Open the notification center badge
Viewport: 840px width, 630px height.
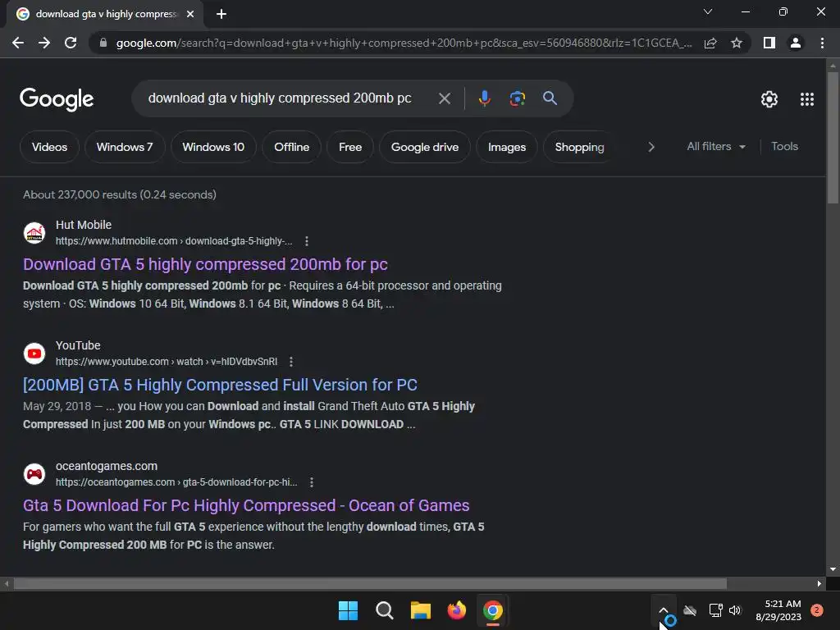[817, 610]
